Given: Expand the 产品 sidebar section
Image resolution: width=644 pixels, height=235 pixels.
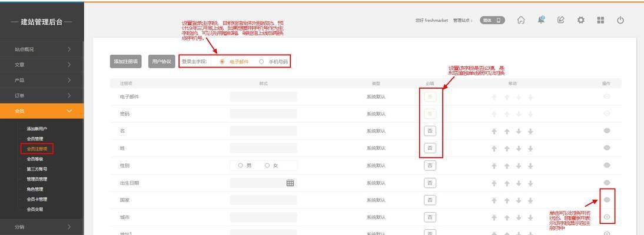Looking at the screenshot, I should click(x=42, y=80).
